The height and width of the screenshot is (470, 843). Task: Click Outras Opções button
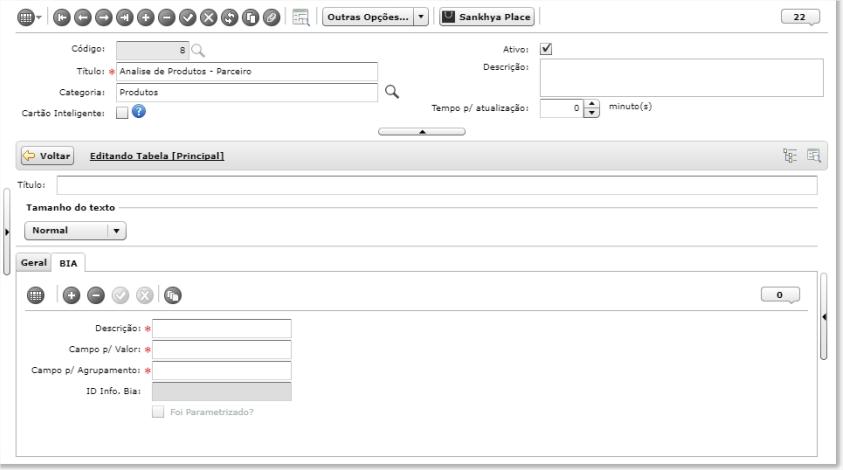pos(368,17)
